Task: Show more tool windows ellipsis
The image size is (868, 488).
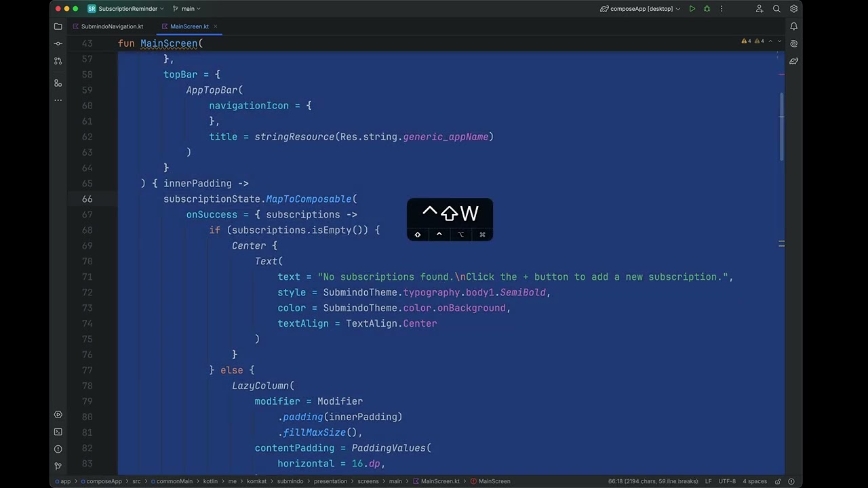Action: point(58,100)
